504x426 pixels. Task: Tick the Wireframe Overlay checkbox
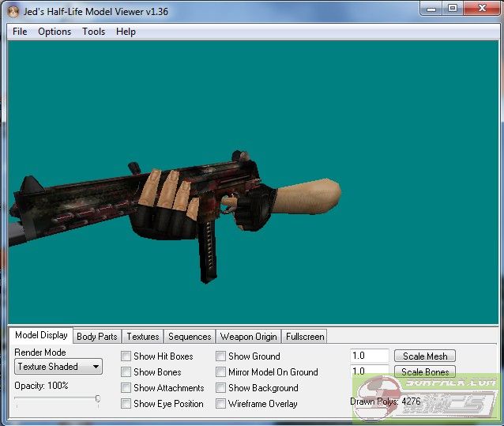pos(221,404)
